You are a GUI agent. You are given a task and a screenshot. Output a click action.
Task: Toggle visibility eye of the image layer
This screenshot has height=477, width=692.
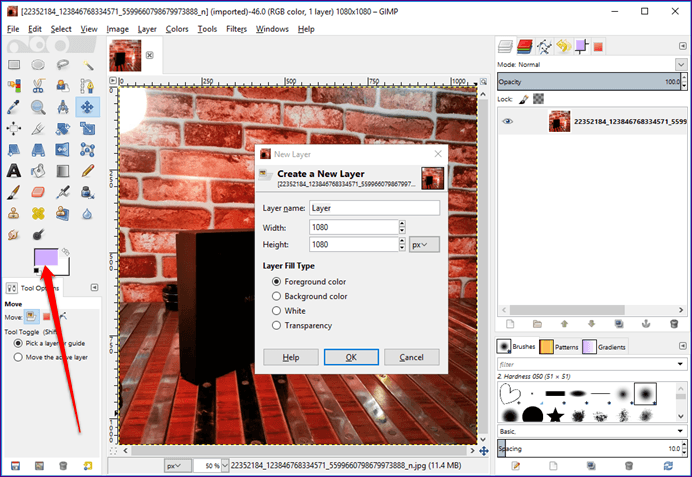pyautogui.click(x=508, y=121)
